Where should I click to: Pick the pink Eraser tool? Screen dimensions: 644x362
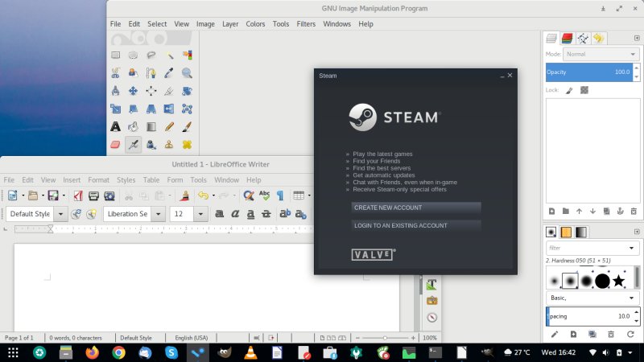coord(115,145)
